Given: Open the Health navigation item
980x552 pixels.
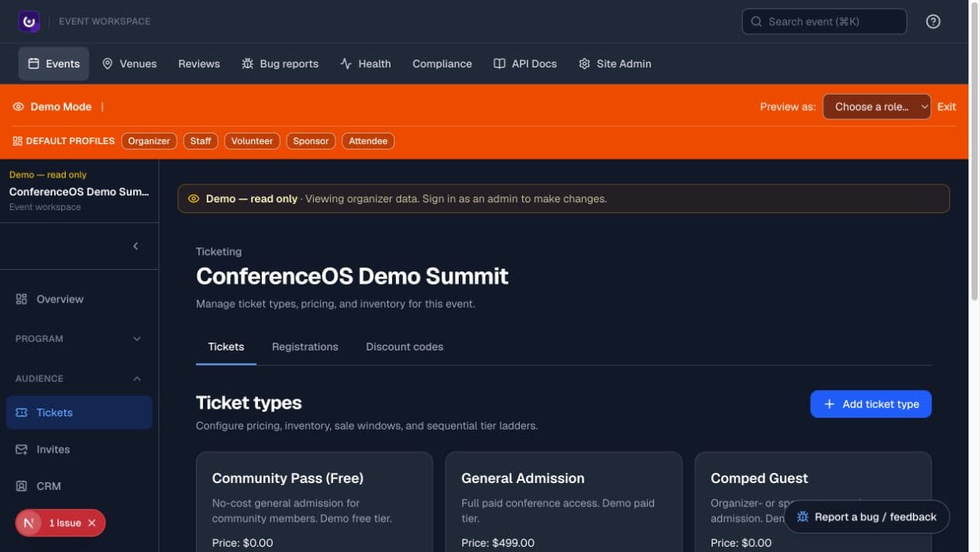Looking at the screenshot, I should coord(365,64).
